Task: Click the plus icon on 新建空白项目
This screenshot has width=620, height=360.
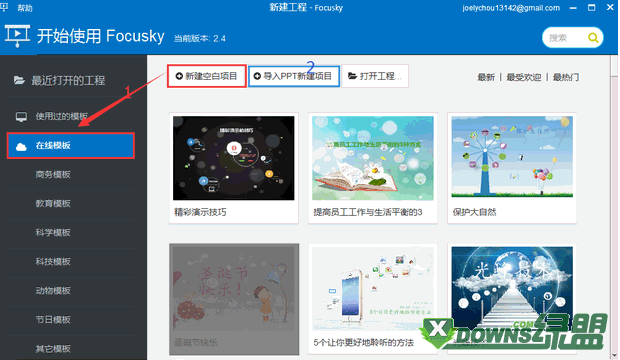Action: [179, 76]
